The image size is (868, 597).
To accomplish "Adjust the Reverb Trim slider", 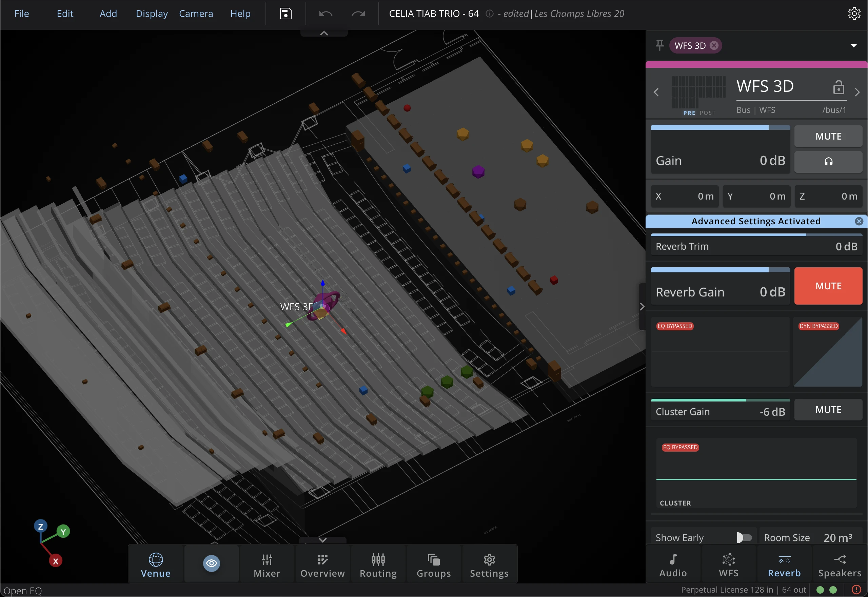I will click(x=756, y=245).
